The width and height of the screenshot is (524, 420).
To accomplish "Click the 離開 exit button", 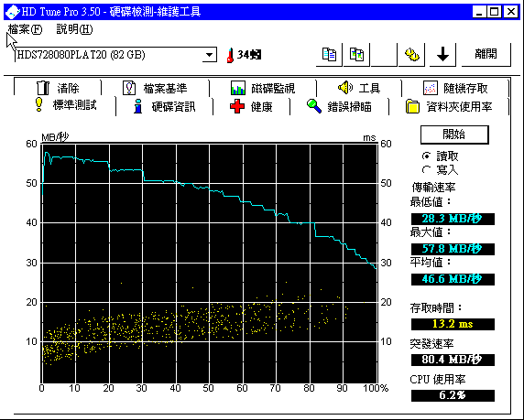I will tap(486, 54).
